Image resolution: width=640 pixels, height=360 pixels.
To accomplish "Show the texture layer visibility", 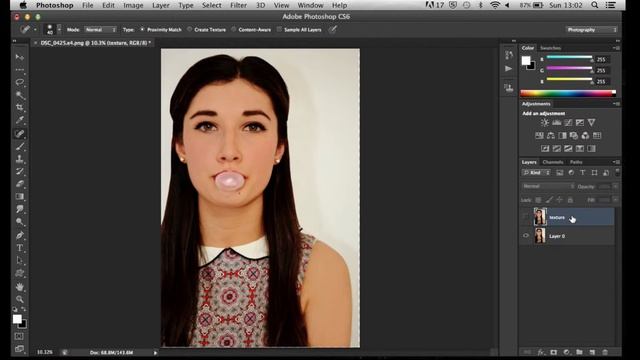I will coord(526,217).
